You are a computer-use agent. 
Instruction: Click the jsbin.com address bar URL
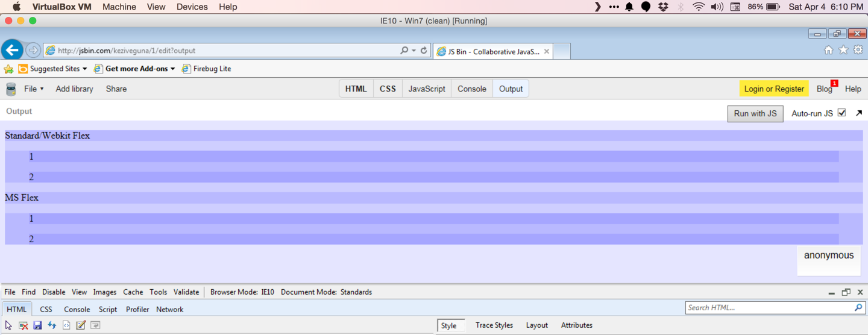coord(127,51)
